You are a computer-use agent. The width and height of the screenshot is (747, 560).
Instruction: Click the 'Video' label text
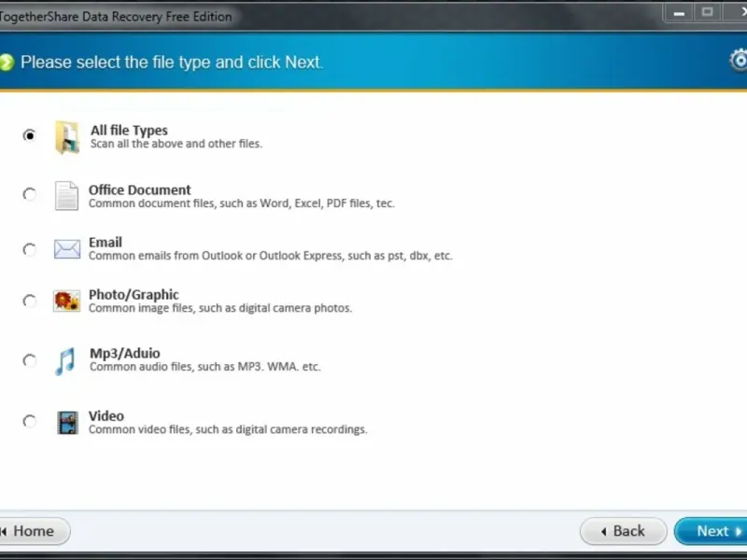click(x=106, y=416)
